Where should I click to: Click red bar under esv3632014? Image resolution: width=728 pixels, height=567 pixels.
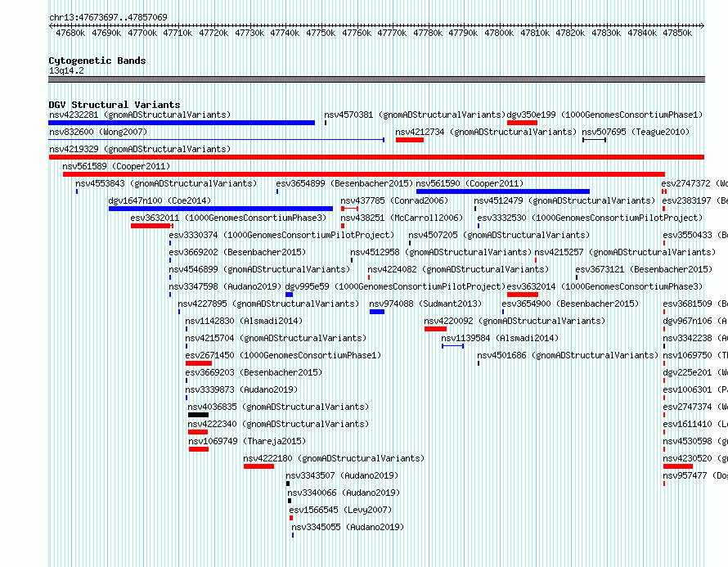(x=523, y=295)
